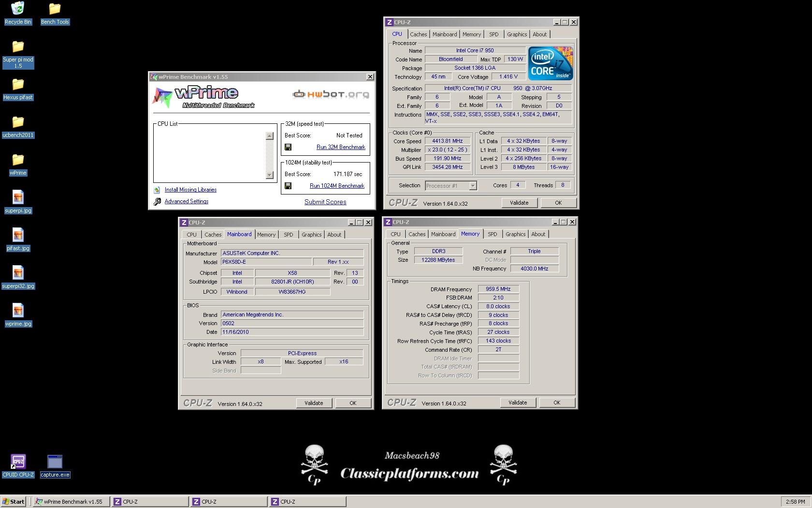This screenshot has height=508, width=812.
Task: Close the wPrime Benchmark window
Action: (x=370, y=77)
